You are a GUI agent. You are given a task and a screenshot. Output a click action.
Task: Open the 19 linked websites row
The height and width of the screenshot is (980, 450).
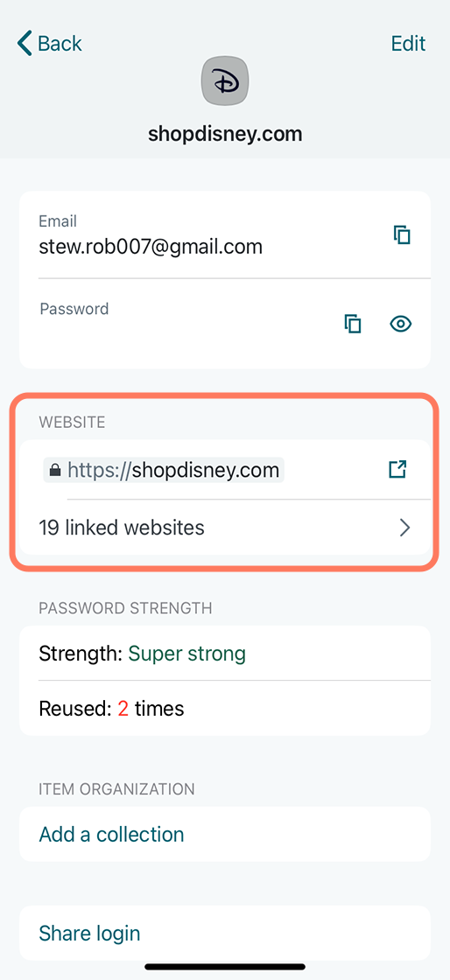click(x=225, y=528)
